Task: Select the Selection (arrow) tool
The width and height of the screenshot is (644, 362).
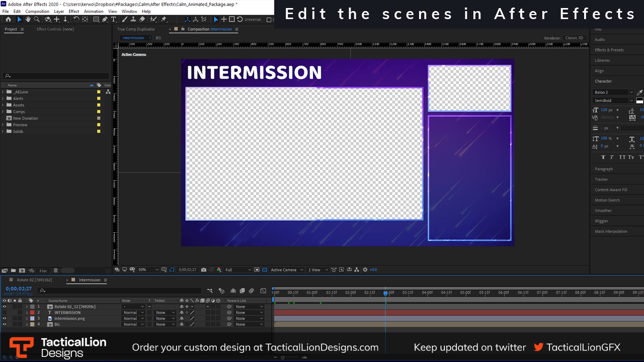Action: 20,19
